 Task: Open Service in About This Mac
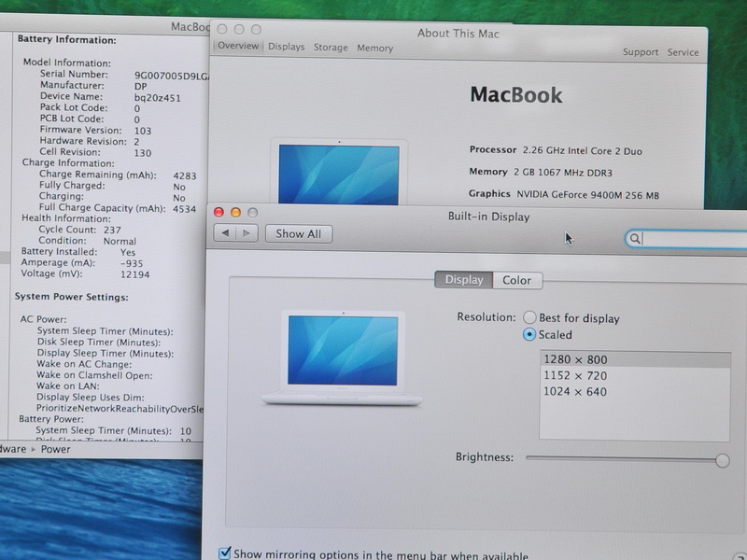(683, 52)
